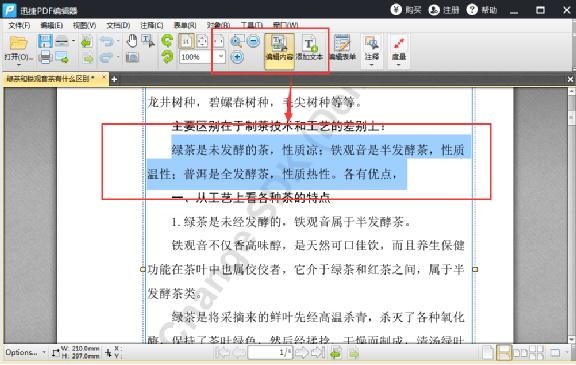Rotate view with the upper green arrow

click(x=168, y=40)
